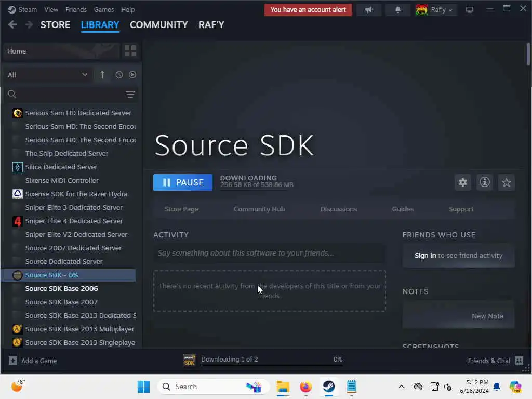
Task: Click the Add a Game plus icon
Action: click(13, 361)
